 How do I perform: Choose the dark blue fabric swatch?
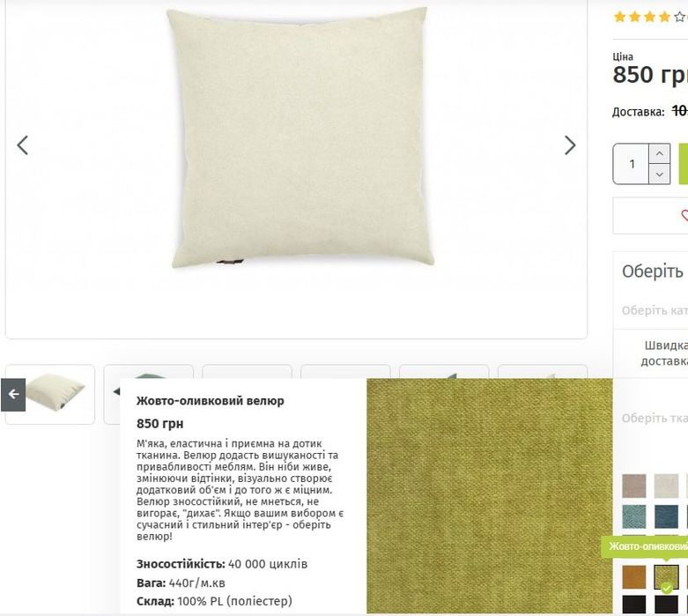(666, 516)
